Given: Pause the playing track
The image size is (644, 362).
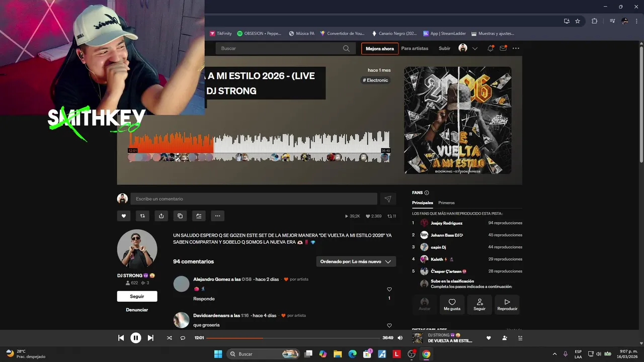Looking at the screenshot, I should tap(136, 338).
